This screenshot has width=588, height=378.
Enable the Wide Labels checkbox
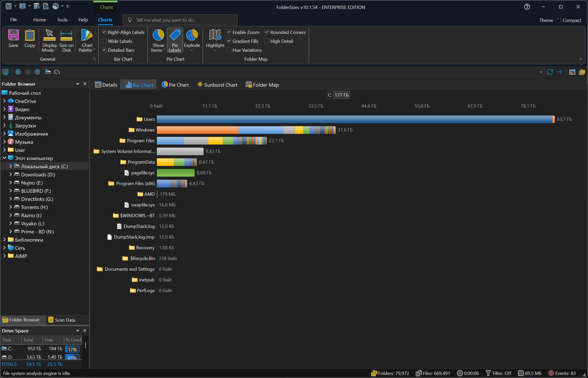pyautogui.click(x=104, y=41)
